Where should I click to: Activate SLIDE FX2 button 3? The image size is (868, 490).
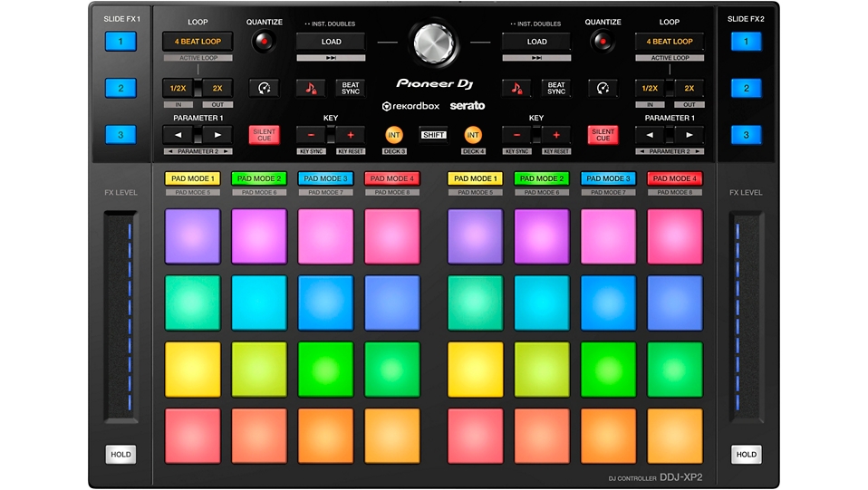[747, 135]
